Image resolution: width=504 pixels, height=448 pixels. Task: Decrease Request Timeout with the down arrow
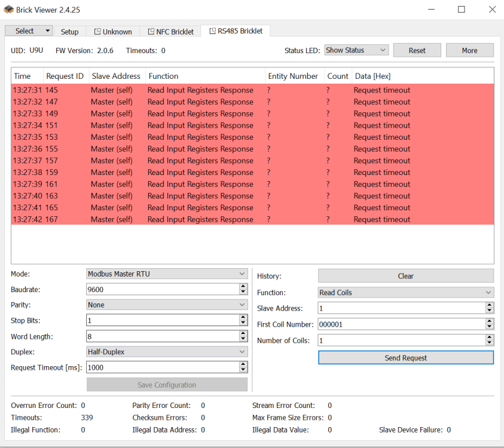(x=243, y=370)
